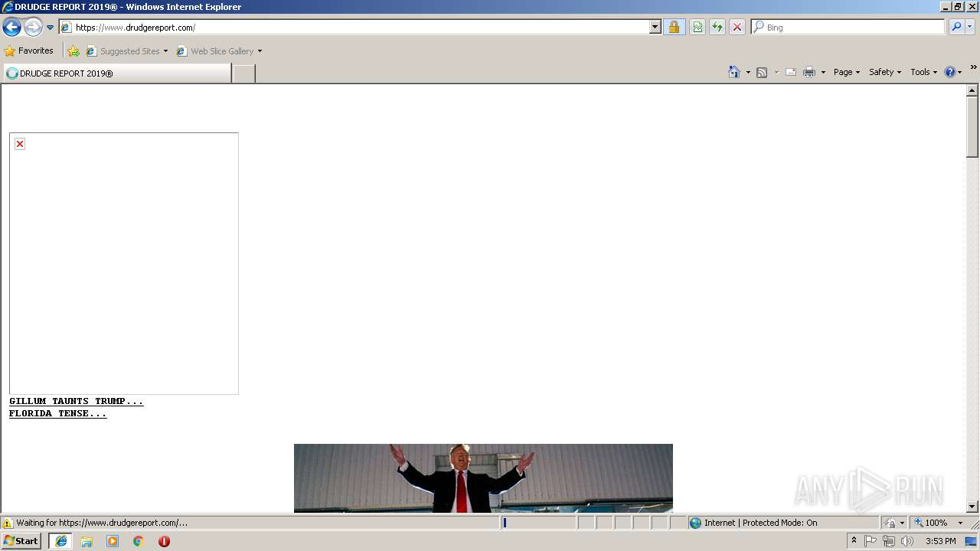Expand the zoom level dropdown arrow

click(960, 523)
